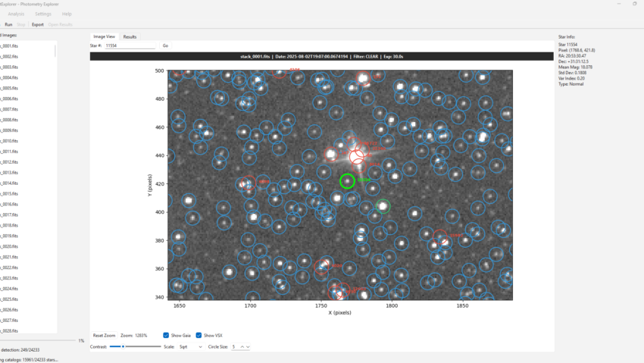Select the 0012.fits file in the image list
Viewport: 644px width, 363px height.
tap(10, 162)
